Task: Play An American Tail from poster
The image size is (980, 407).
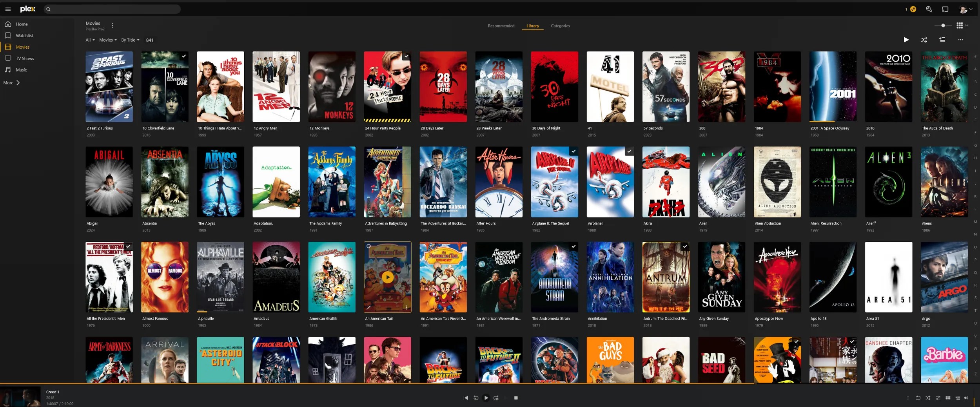Action: point(388,277)
